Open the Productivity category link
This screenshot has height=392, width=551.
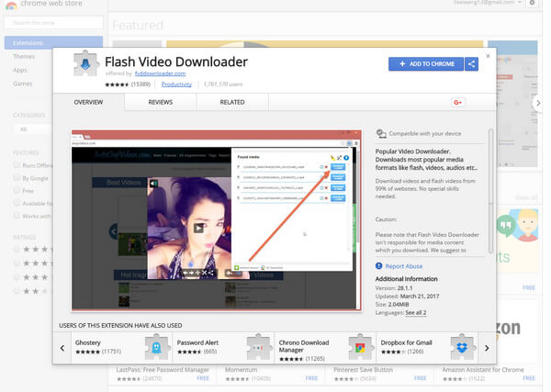176,84
